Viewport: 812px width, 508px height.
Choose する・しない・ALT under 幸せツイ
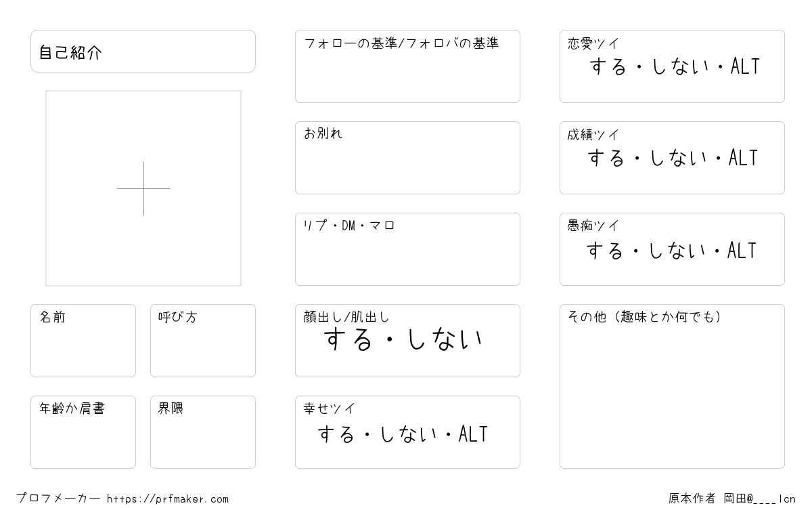(403, 434)
